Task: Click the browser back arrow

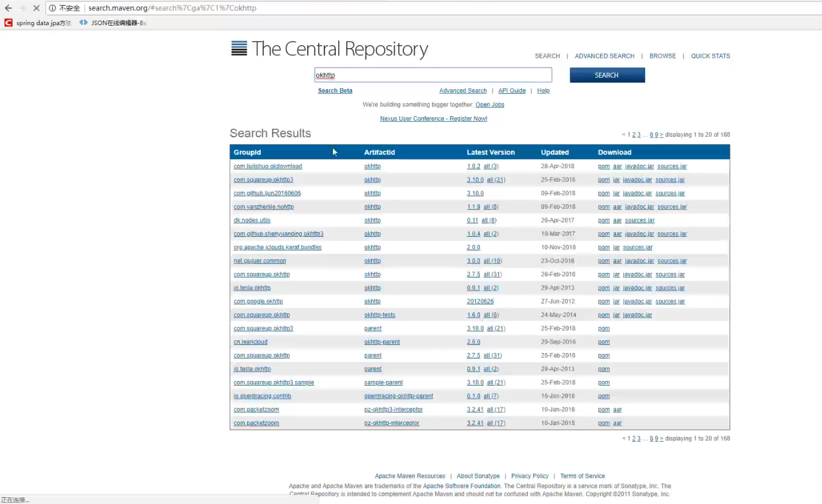Action: click(8, 8)
